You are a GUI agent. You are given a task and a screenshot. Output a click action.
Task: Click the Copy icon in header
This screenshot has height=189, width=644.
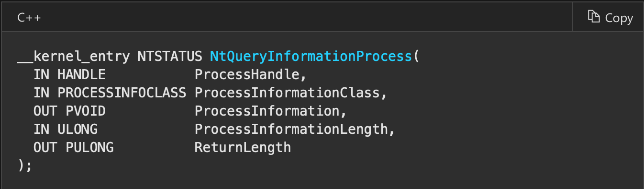coord(594,17)
